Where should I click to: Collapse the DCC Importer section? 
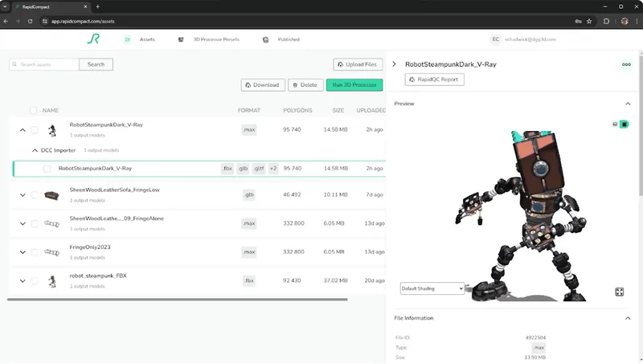35,150
